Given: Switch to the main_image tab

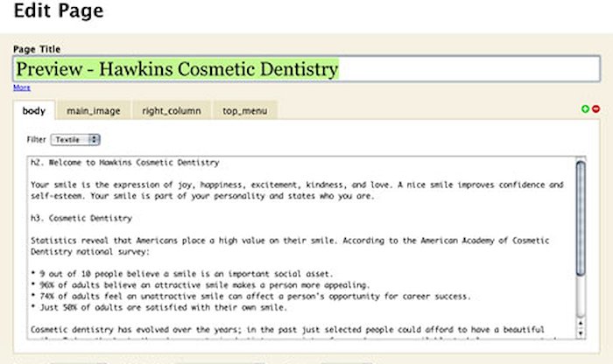Looking at the screenshot, I should point(94,111).
